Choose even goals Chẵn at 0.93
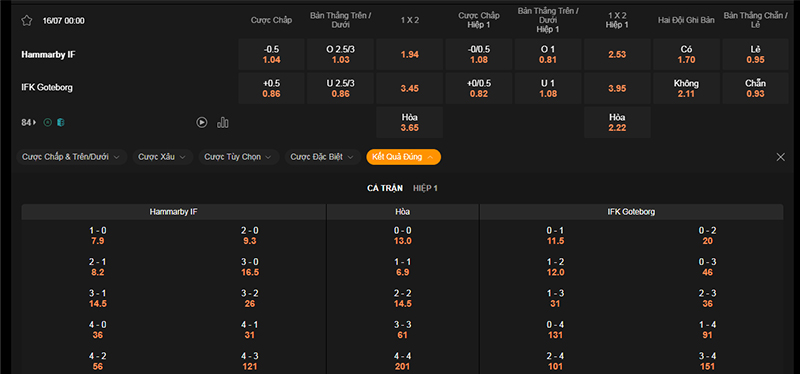Screen dimensions: 800x374 click(756, 88)
